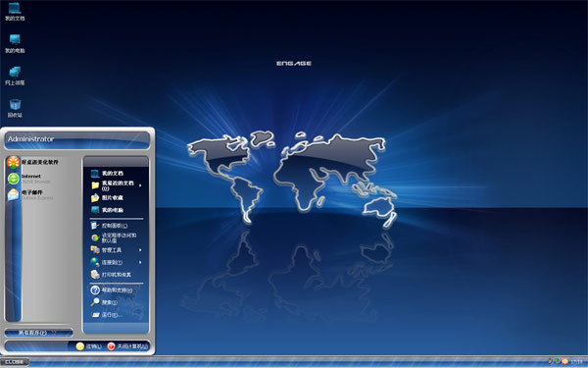
Task: Choose 搜索 with magnifier icon
Action: click(x=104, y=302)
